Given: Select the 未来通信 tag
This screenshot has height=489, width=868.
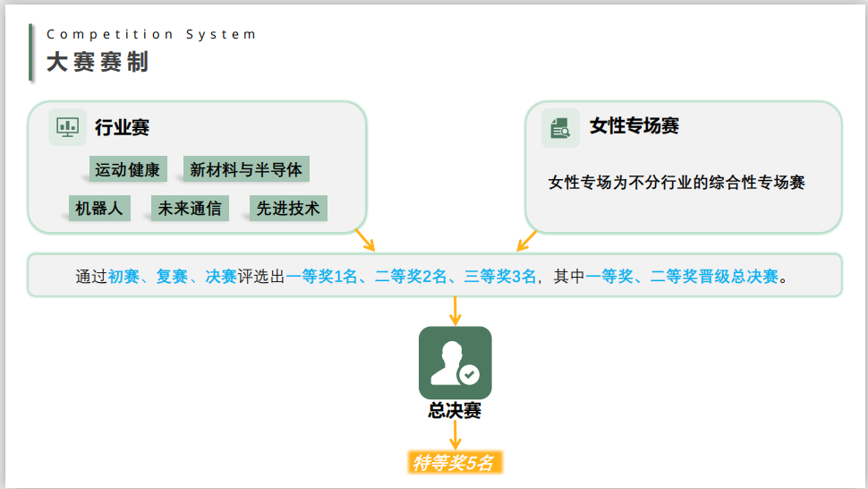Looking at the screenshot, I should [x=190, y=208].
